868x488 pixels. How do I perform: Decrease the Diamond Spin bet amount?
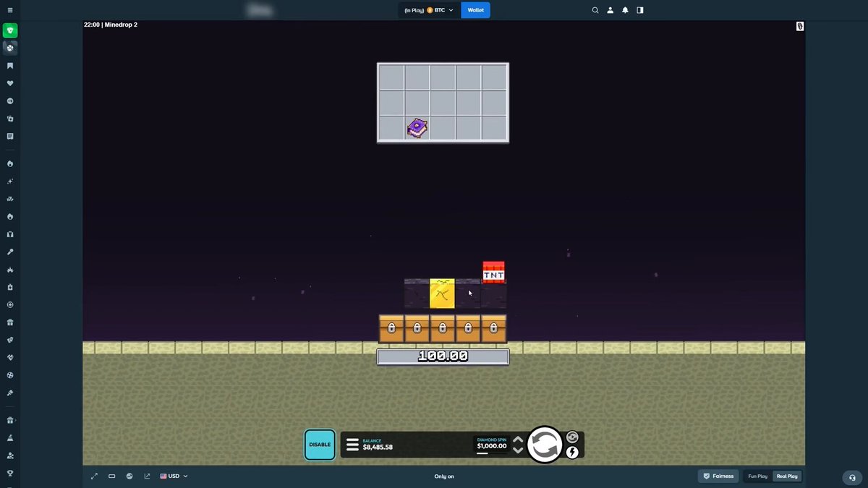pyautogui.click(x=518, y=450)
